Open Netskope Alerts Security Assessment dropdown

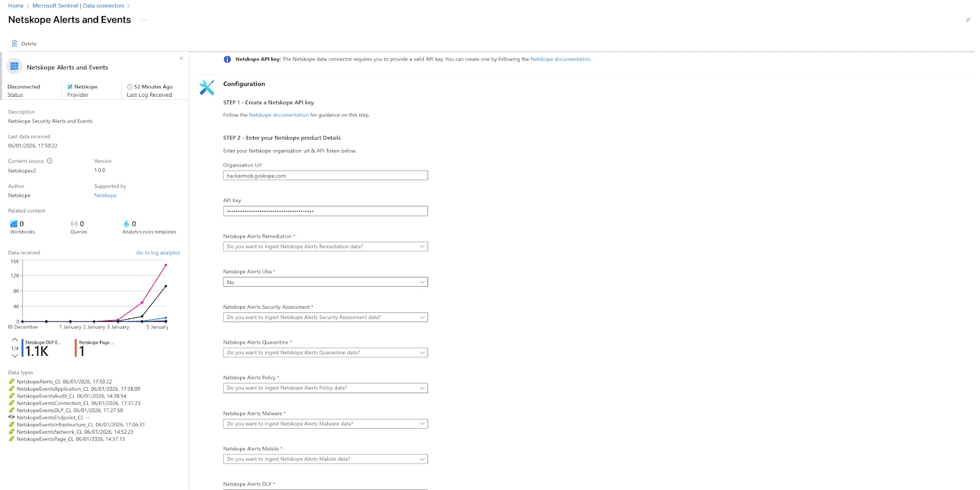click(325, 317)
